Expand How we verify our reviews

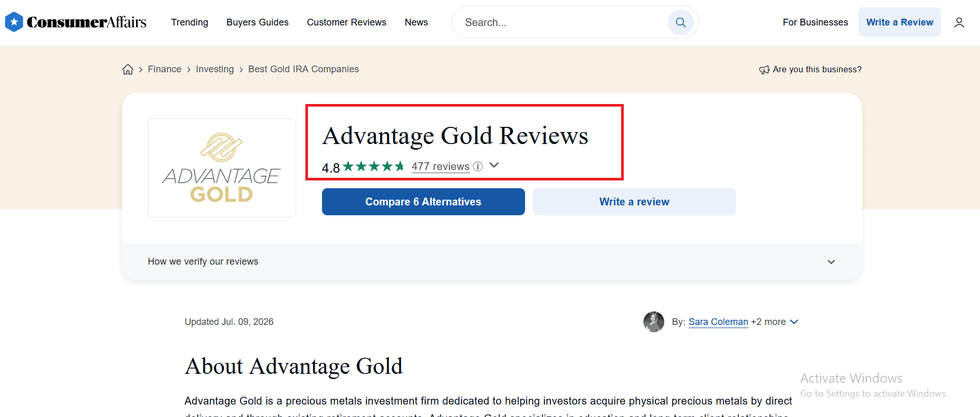(492, 262)
